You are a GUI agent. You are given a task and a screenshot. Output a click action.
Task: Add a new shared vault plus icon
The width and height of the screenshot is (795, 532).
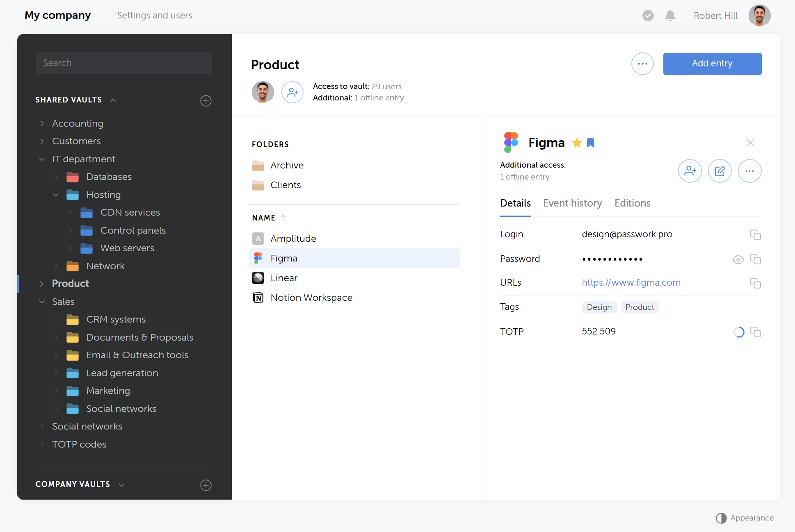coord(206,100)
